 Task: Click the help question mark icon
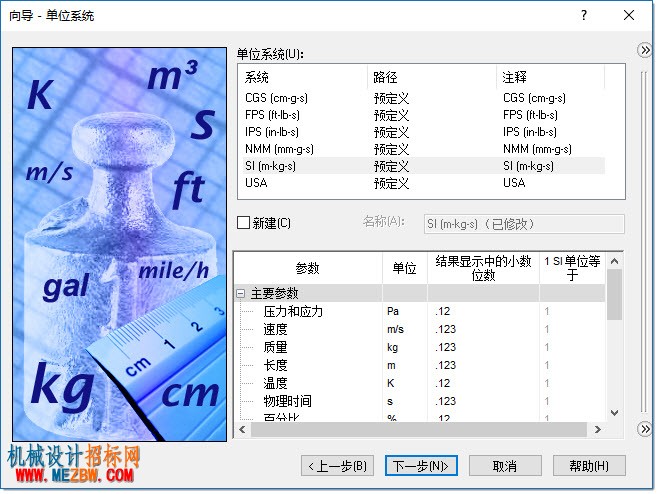click(584, 16)
